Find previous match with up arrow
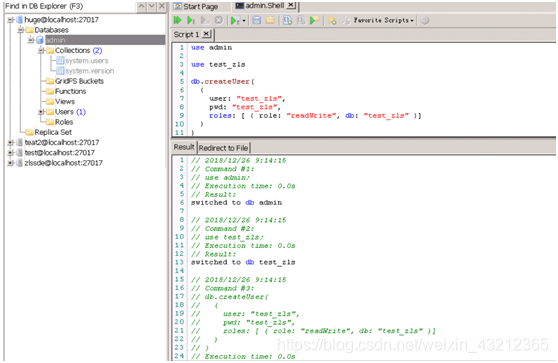This screenshot has width=558, height=363. click(x=141, y=6)
